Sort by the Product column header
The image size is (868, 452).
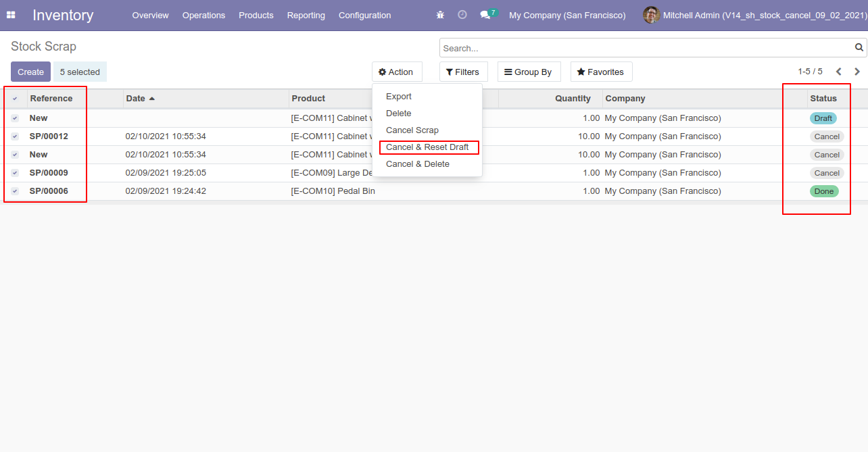point(331,99)
